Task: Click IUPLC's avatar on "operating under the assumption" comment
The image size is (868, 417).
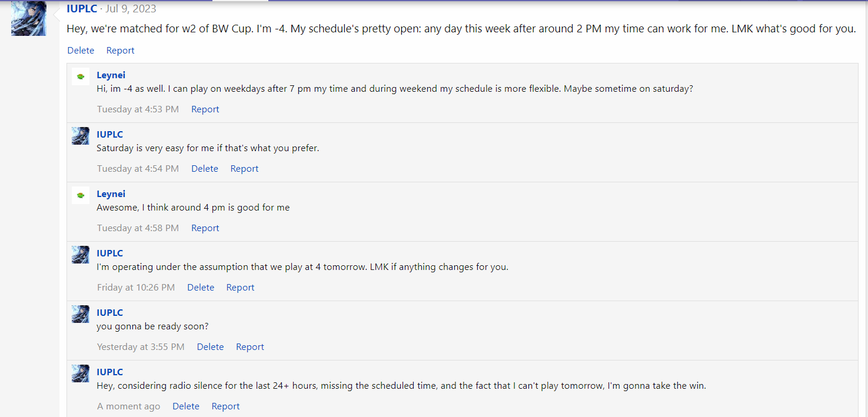Action: tap(81, 255)
